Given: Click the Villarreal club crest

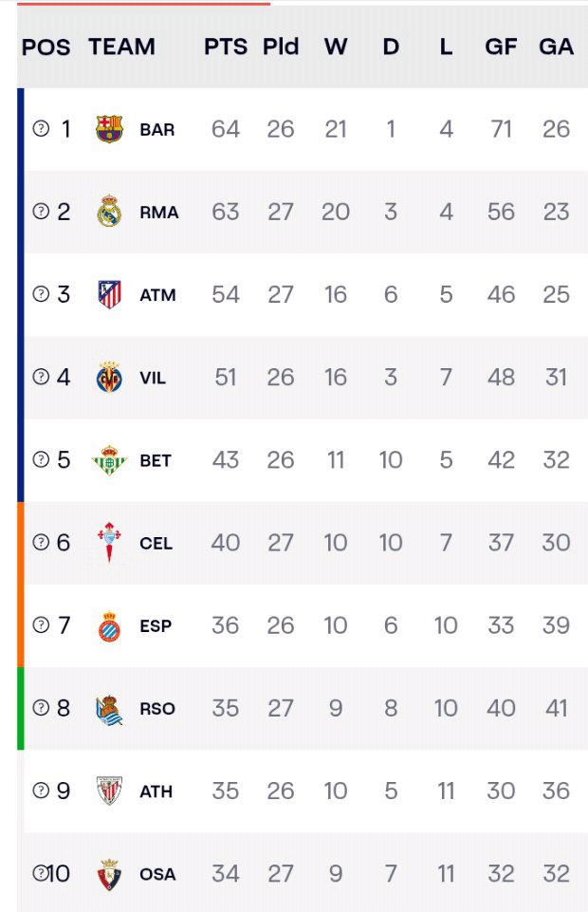Looking at the screenshot, I should [x=109, y=378].
